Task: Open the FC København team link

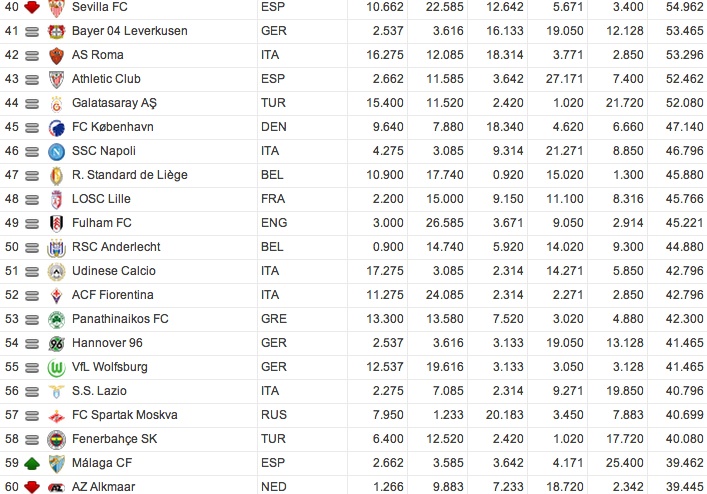Action: (x=113, y=127)
